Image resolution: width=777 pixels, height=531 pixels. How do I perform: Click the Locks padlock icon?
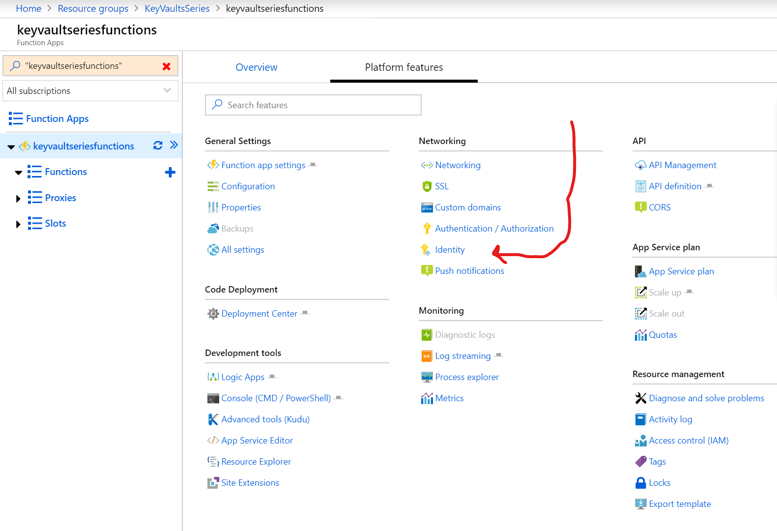640,483
